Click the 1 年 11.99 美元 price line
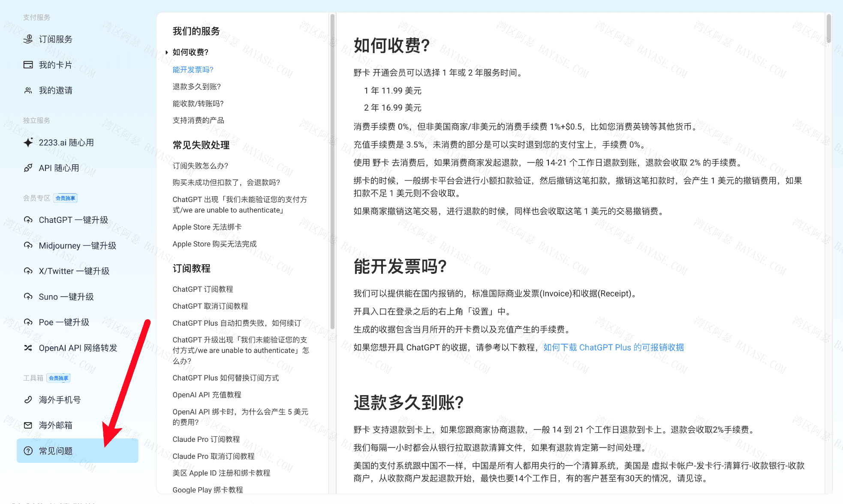843x504 pixels. tap(393, 90)
